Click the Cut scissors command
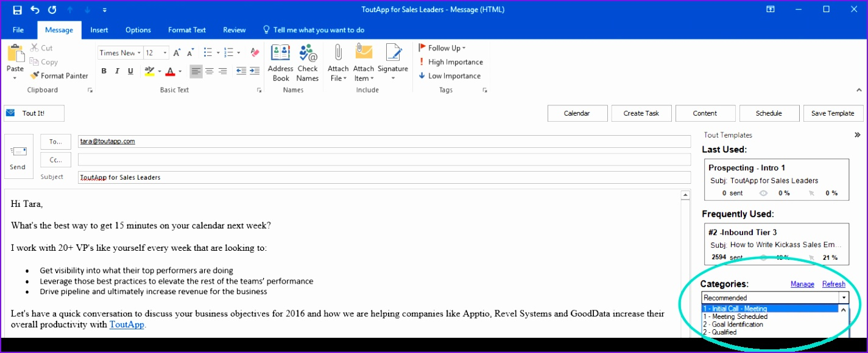 [41, 47]
